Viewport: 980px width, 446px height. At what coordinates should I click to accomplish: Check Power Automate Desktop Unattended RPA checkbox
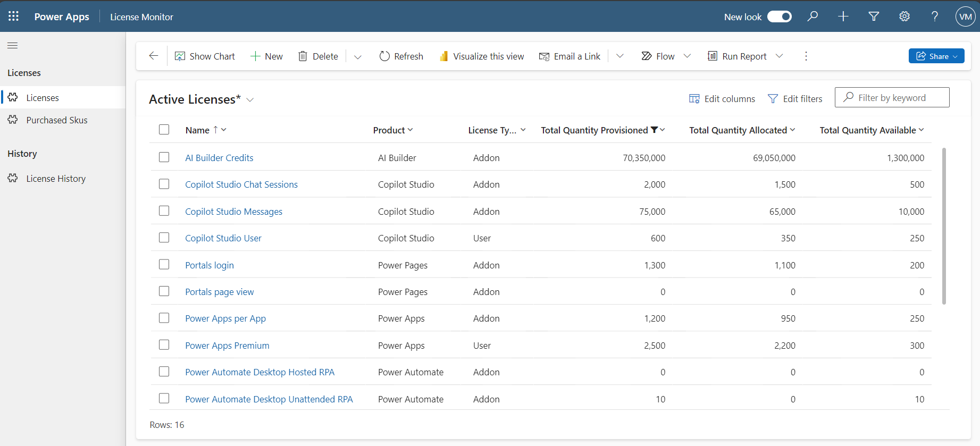pos(164,398)
